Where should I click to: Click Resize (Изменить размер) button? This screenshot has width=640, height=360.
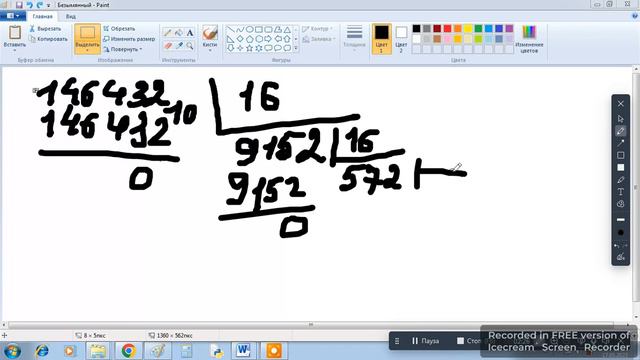(x=129, y=39)
